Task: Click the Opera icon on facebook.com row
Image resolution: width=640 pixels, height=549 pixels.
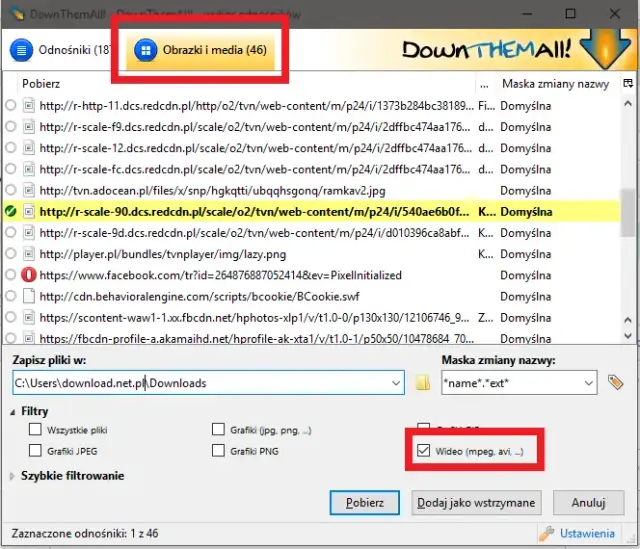Action: 29,275
